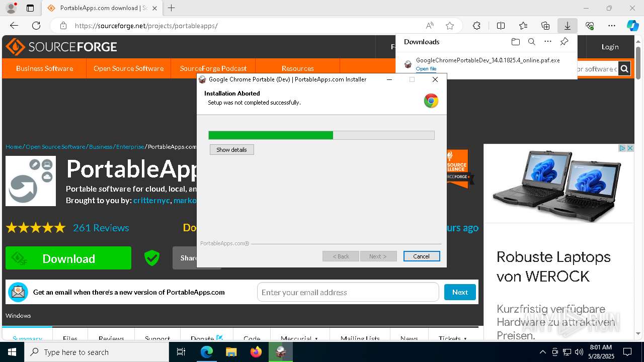Open downloads folder icon in Downloads panel
The width and height of the screenshot is (644, 362).
click(515, 42)
